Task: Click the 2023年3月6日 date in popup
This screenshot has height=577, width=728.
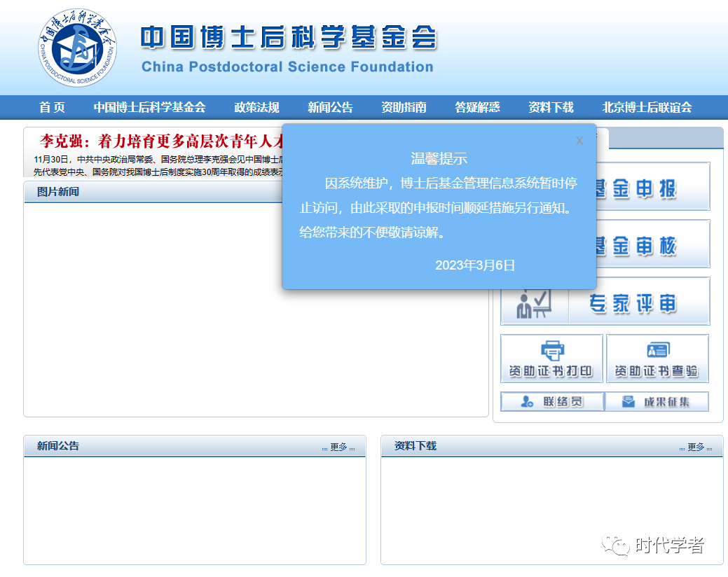Action: click(x=475, y=265)
